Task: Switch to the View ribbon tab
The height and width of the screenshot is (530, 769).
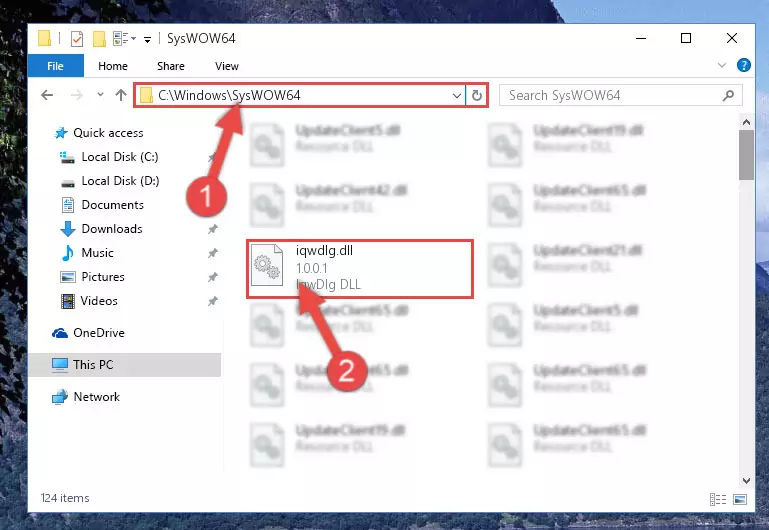Action: coord(227,66)
